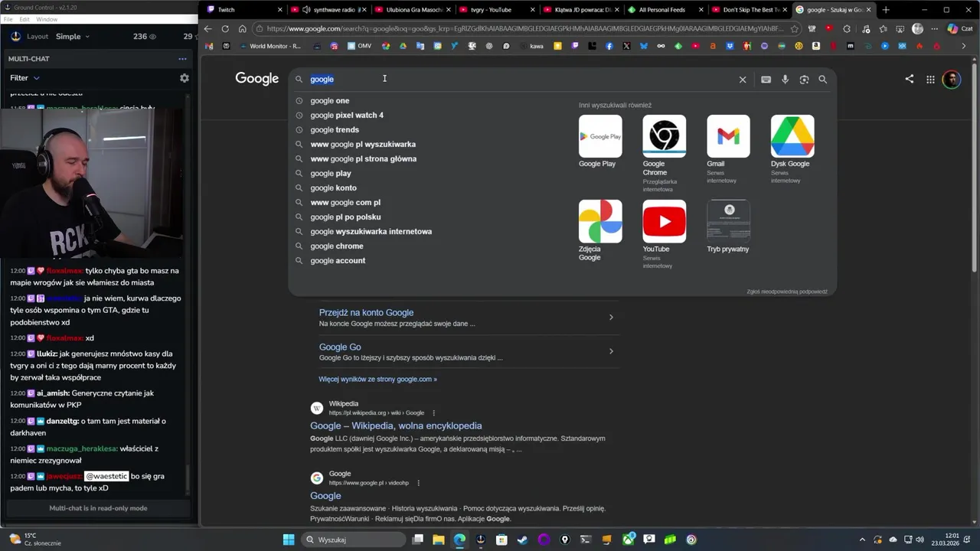This screenshot has width=980, height=551.
Task: Open the Windows Start menu
Action: (x=289, y=540)
